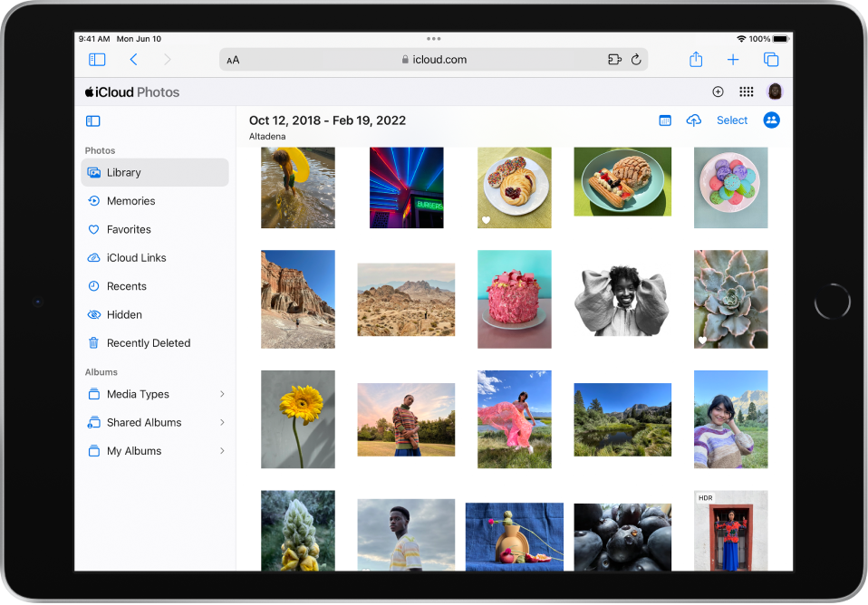The width and height of the screenshot is (868, 605).
Task: Click the Memories icon
Action: pyautogui.click(x=94, y=201)
